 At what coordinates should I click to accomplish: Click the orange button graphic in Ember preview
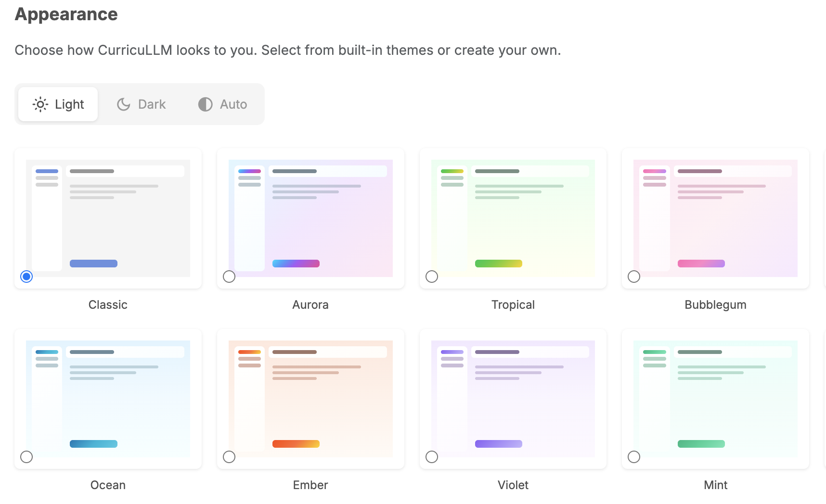pyautogui.click(x=296, y=443)
